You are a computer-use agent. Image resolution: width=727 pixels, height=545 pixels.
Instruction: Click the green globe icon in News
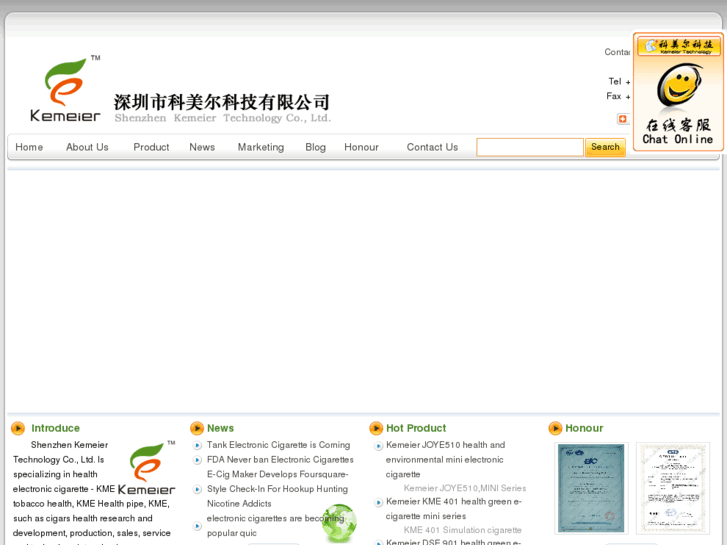coord(339,523)
